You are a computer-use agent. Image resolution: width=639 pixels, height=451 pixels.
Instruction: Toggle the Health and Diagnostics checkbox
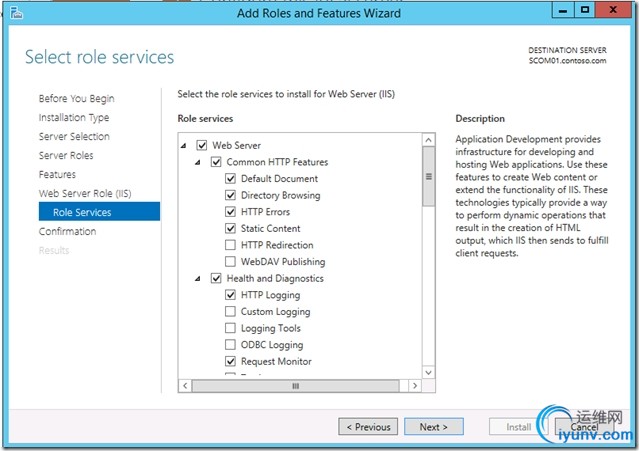coord(216,278)
